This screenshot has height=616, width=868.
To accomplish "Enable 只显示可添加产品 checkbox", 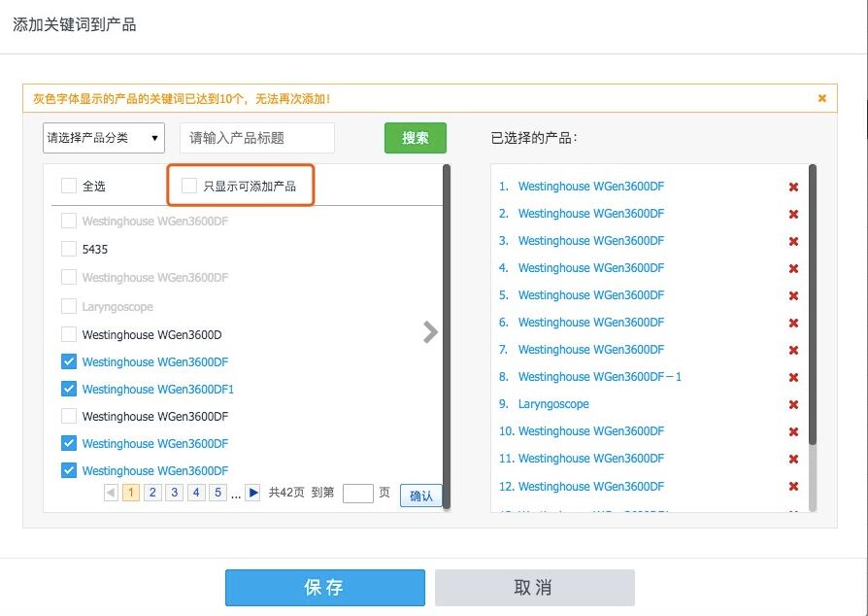I will click(x=189, y=186).
